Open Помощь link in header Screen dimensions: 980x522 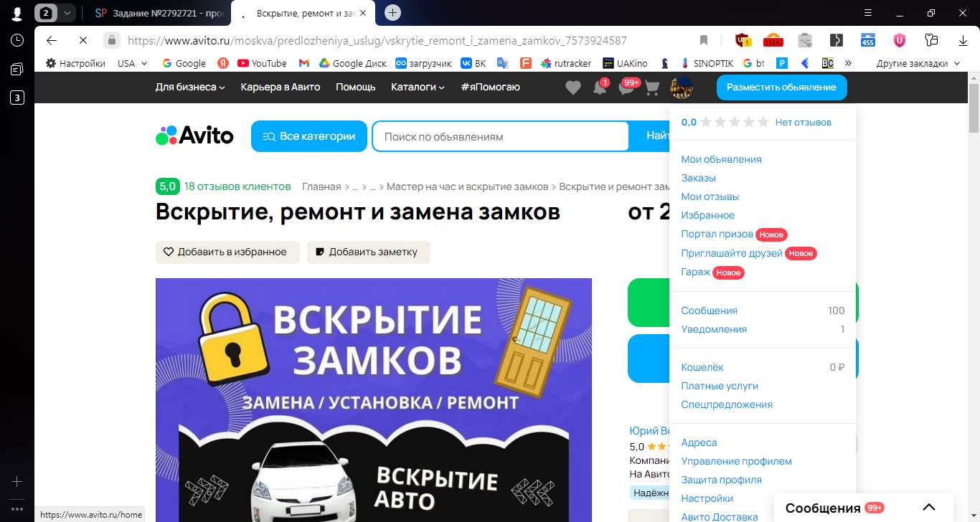[x=356, y=87]
